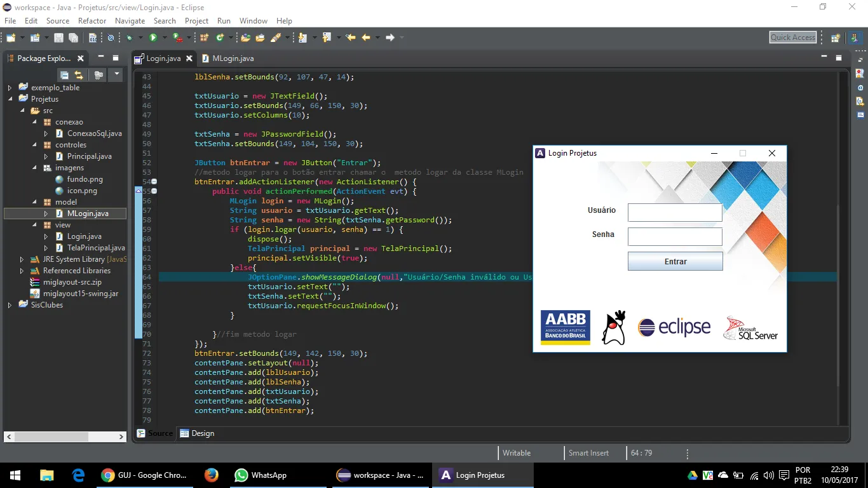
Task: Click the Open Perspective icon
Action: 836,38
